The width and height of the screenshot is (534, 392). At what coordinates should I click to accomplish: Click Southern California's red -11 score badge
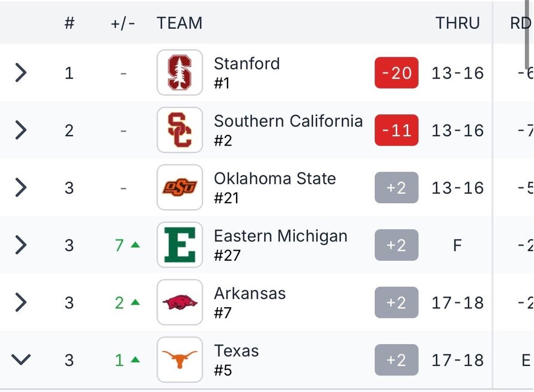tap(396, 130)
